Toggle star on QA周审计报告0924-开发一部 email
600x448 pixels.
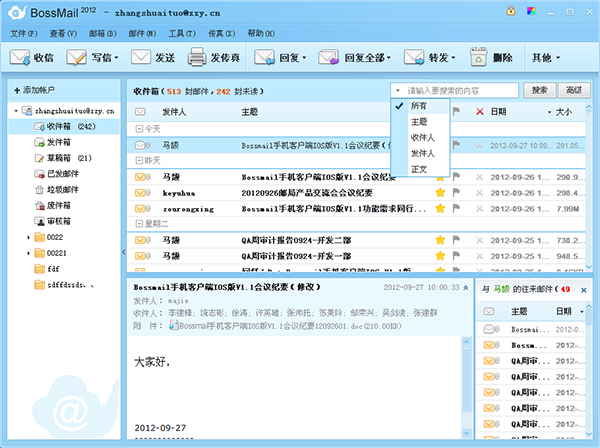pos(440,256)
